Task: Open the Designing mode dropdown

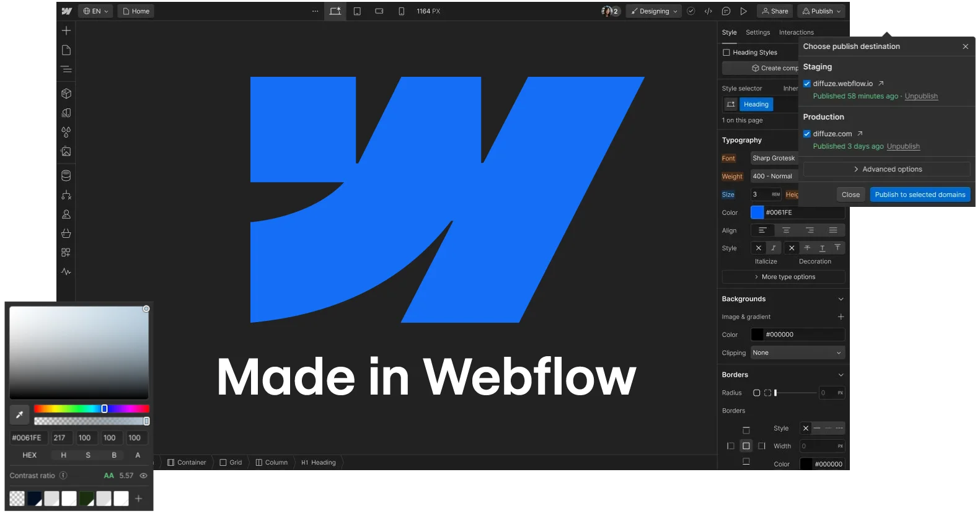Action: click(654, 11)
